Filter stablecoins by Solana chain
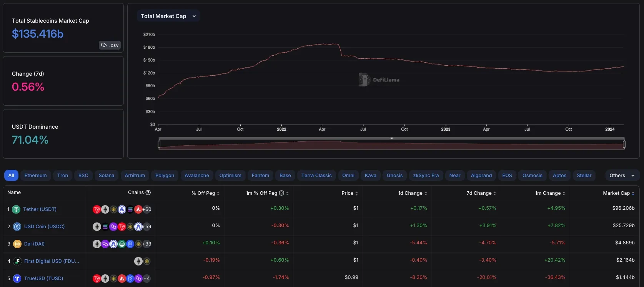Viewport: 644px width, 287px height. tap(107, 176)
